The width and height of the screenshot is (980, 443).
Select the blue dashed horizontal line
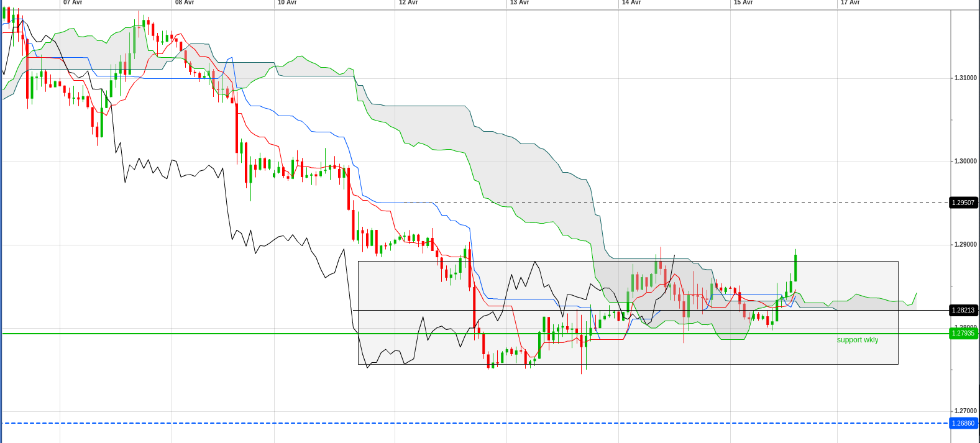coord(475,423)
